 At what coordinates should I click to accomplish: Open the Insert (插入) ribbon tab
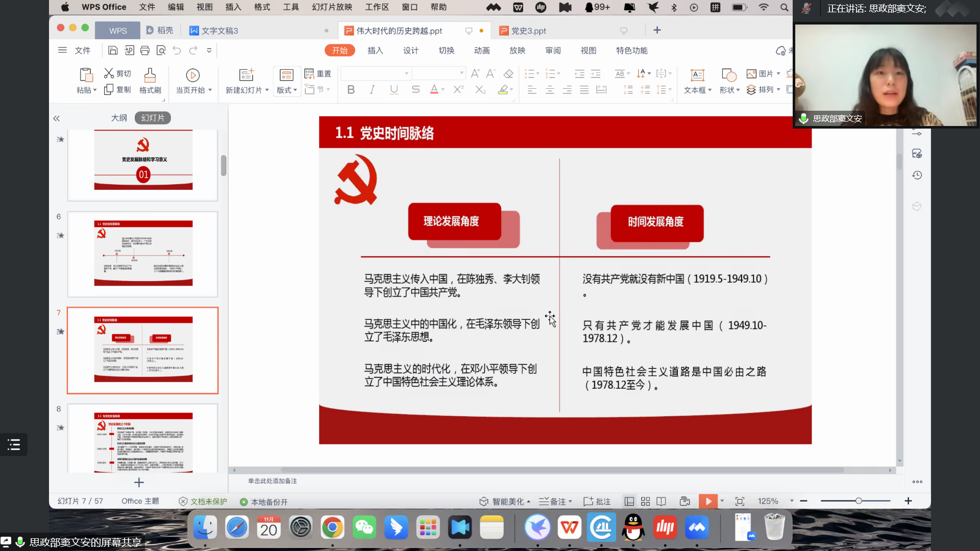(375, 51)
